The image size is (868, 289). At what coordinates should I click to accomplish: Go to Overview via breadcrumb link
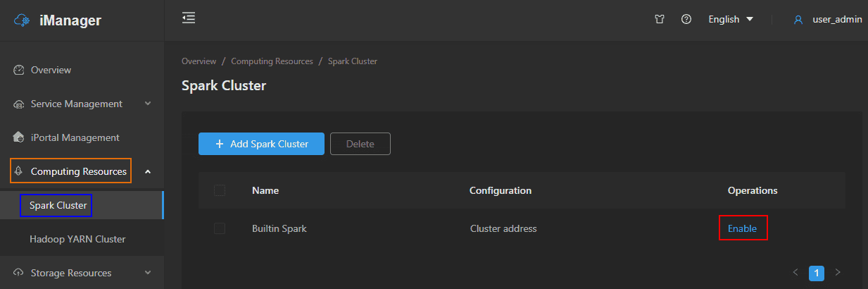(x=199, y=61)
